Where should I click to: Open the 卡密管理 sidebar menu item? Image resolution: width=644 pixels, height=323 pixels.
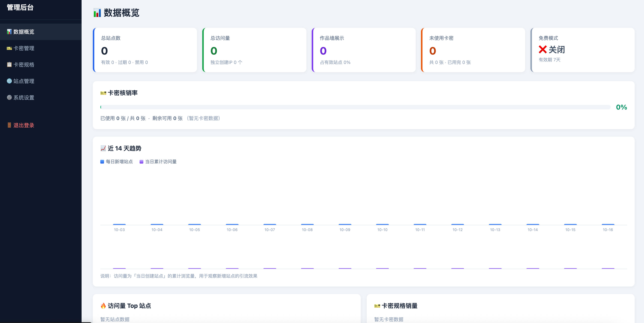[x=41, y=48]
